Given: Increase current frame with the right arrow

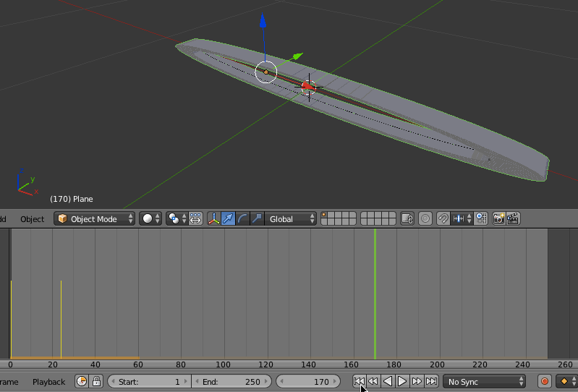Looking at the screenshot, I should (x=335, y=382).
